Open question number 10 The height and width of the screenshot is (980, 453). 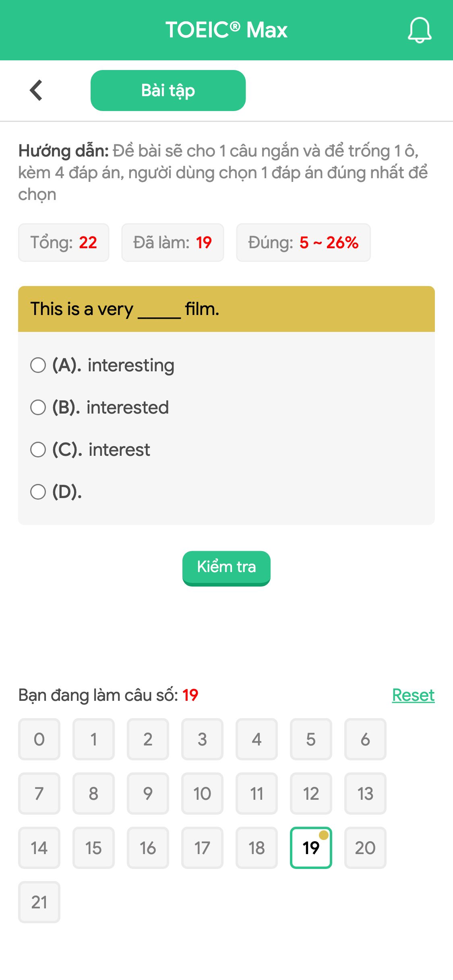(202, 794)
